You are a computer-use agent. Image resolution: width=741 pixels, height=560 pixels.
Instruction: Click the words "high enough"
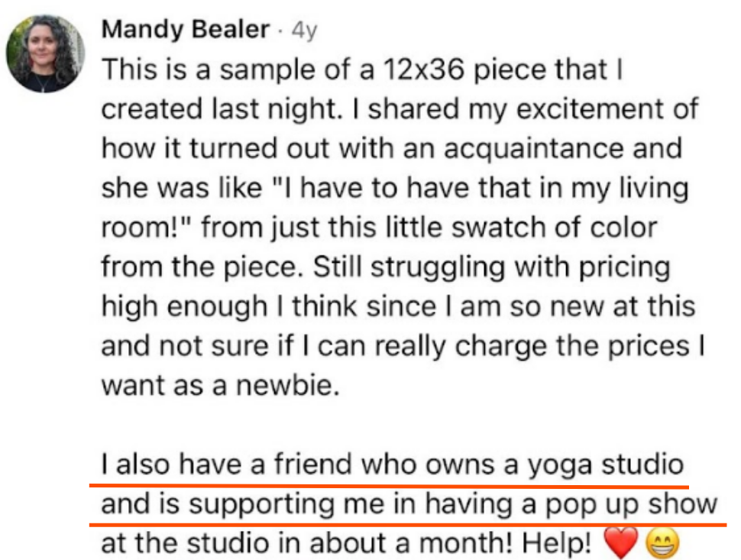(x=184, y=306)
